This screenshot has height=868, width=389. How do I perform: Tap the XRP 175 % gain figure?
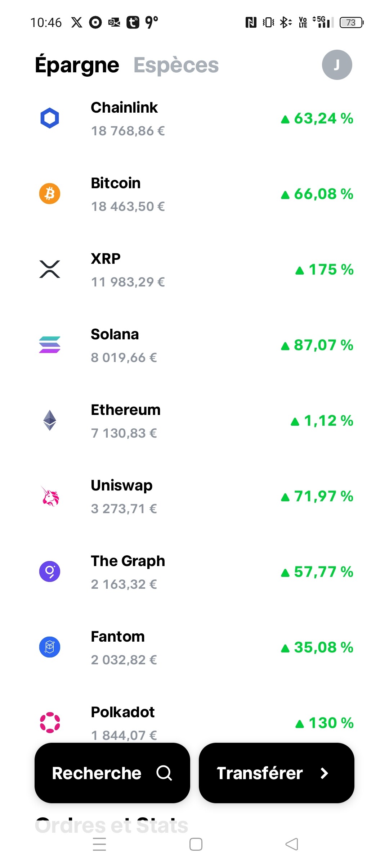click(325, 270)
